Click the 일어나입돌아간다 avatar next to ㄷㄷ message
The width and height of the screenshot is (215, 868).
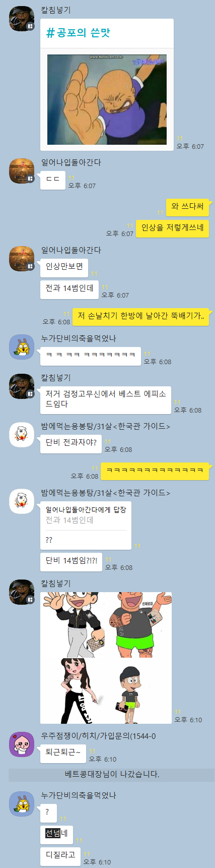22,171
